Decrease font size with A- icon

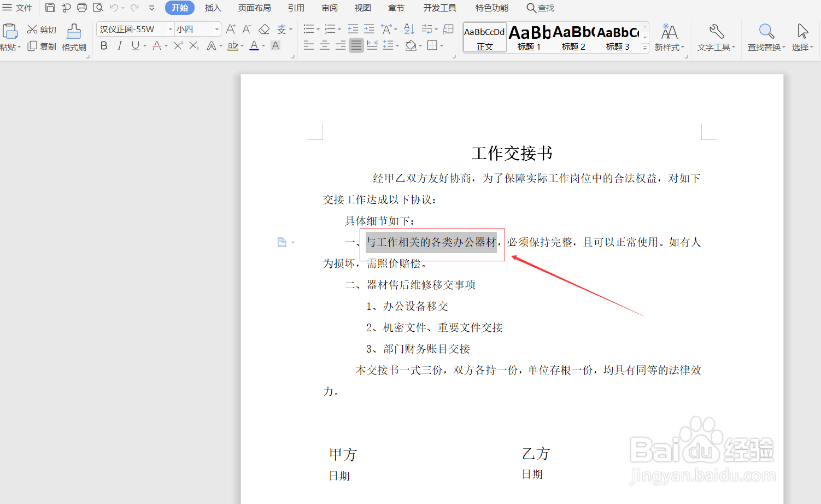click(247, 29)
